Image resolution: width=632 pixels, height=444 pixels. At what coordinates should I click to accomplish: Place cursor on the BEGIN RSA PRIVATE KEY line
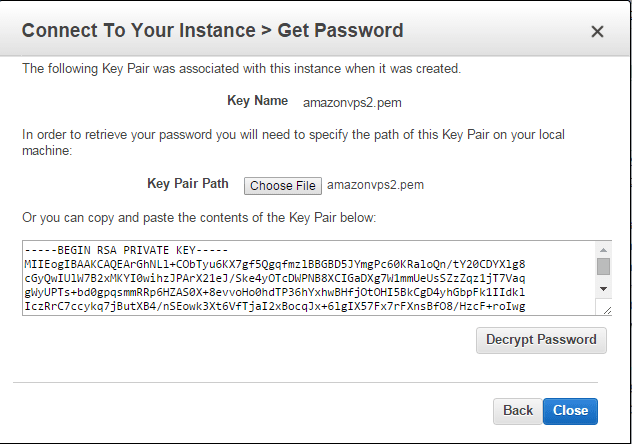pyautogui.click(x=126, y=251)
